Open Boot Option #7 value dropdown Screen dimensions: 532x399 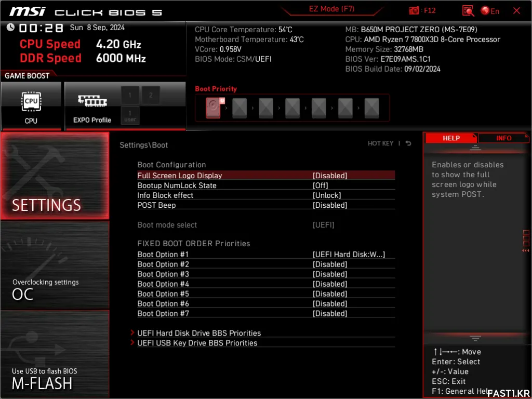[330, 313]
